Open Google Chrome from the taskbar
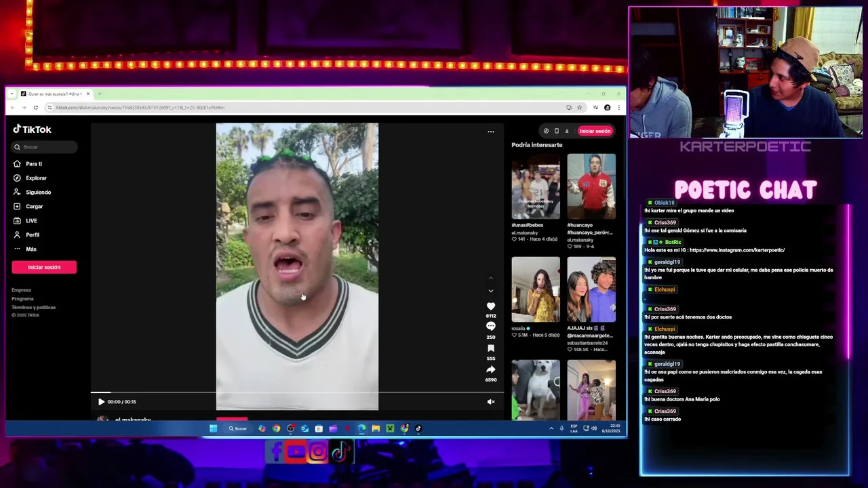The image size is (868, 488). (276, 428)
